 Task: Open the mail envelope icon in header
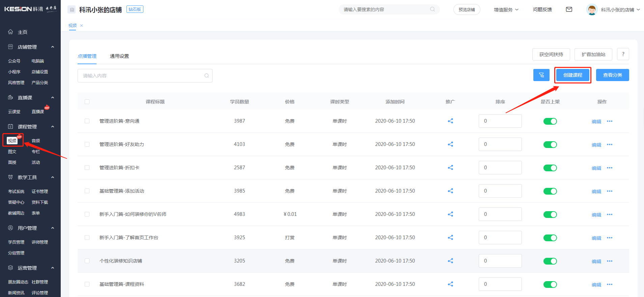569,9
